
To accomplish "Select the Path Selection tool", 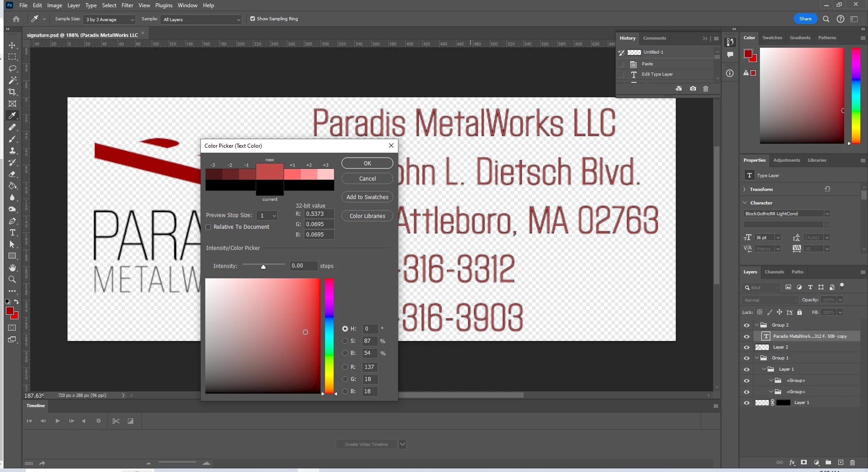I will point(12,244).
